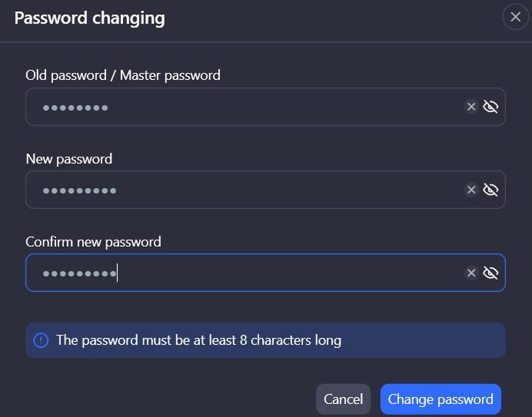Click the masked dots in New password
This screenshot has height=417, width=532.
pos(79,190)
